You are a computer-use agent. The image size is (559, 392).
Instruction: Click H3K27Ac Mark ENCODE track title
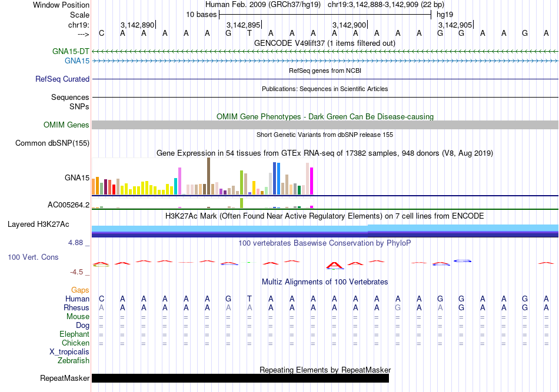[x=325, y=216]
